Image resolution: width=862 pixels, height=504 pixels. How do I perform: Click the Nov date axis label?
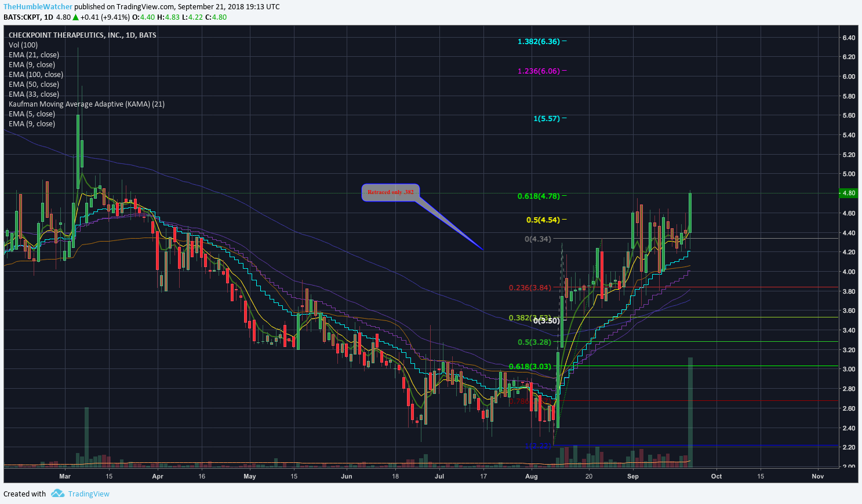point(818,477)
